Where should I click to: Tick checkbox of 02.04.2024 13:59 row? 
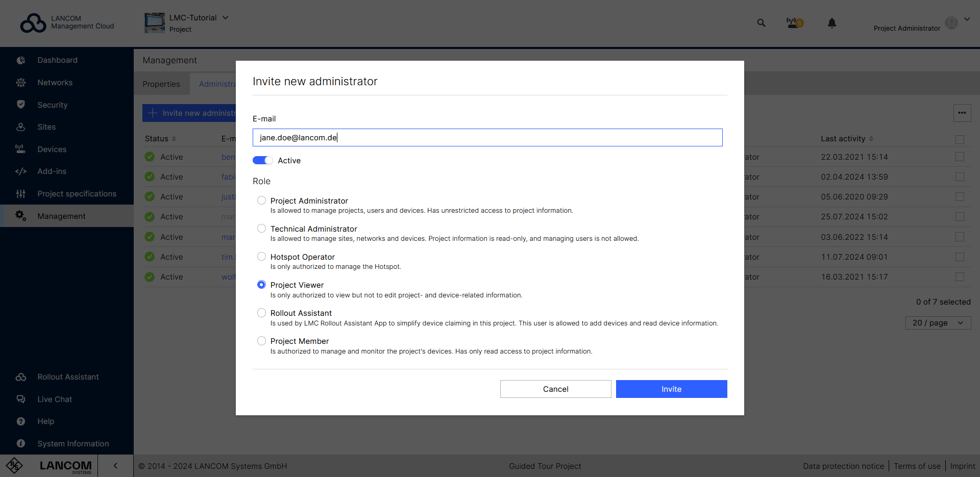click(x=960, y=177)
